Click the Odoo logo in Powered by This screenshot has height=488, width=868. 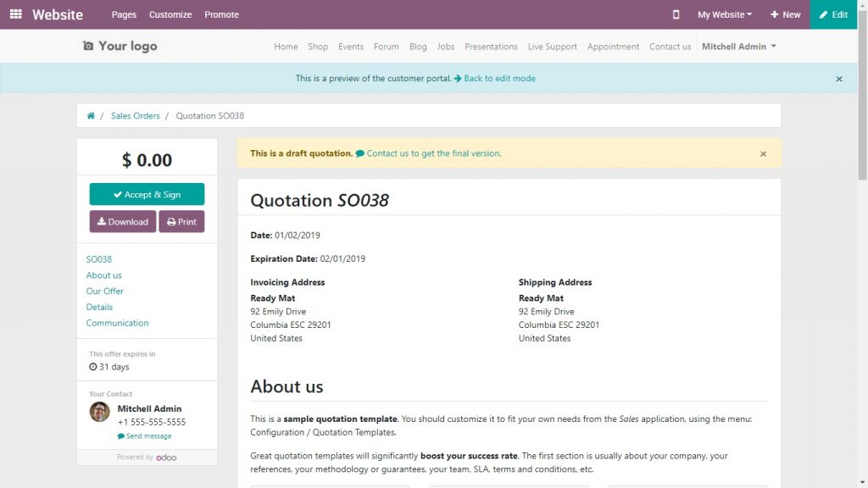click(x=166, y=457)
